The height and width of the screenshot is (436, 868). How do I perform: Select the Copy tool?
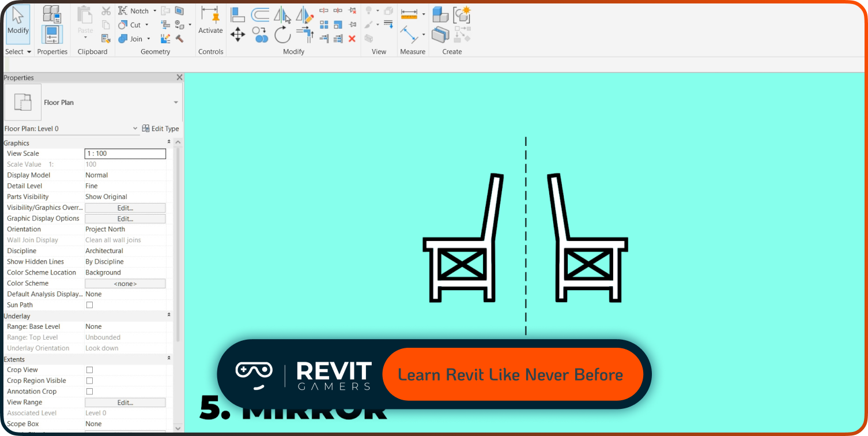point(260,35)
